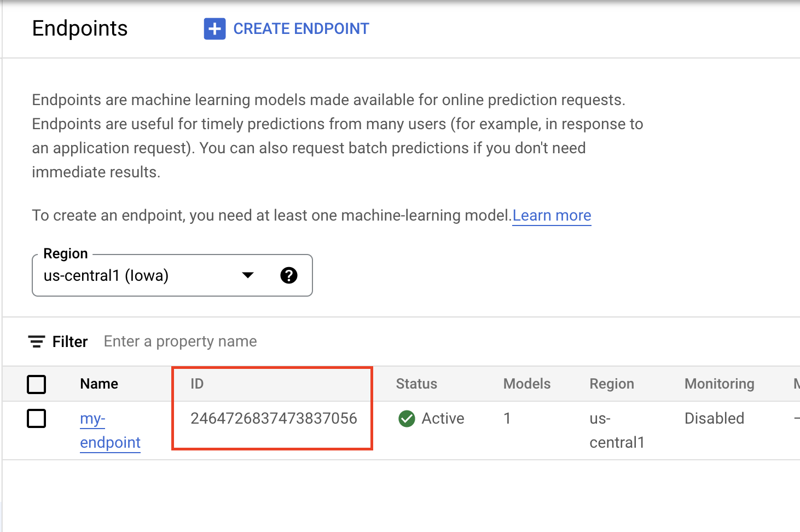
Task: Click the Region dropdown arrow
Action: point(248,275)
